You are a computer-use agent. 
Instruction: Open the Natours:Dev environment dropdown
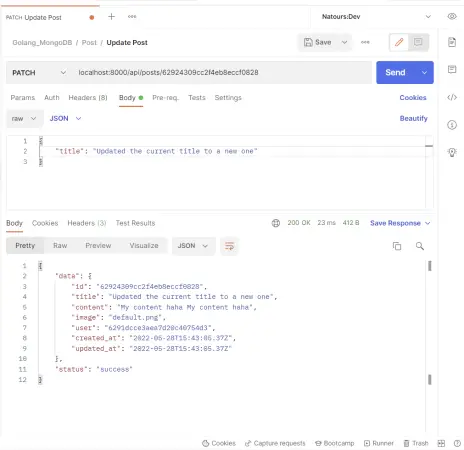click(376, 17)
